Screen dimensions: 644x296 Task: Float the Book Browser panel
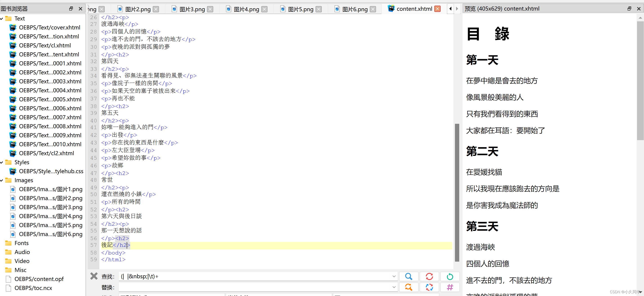pos(71,9)
